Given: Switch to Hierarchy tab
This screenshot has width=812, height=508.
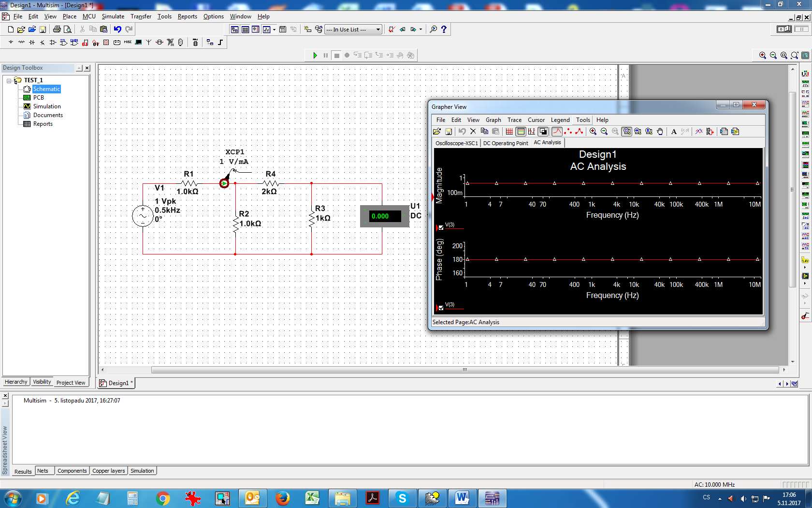Looking at the screenshot, I should (x=16, y=382).
